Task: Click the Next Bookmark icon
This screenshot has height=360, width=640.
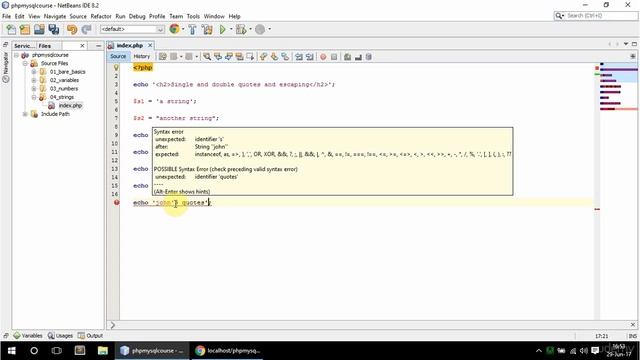Action: tap(274, 57)
